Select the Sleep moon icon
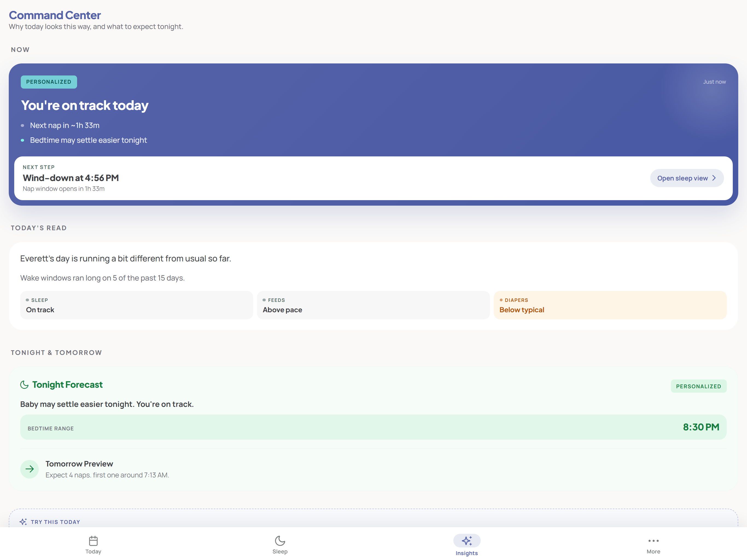 (x=280, y=541)
